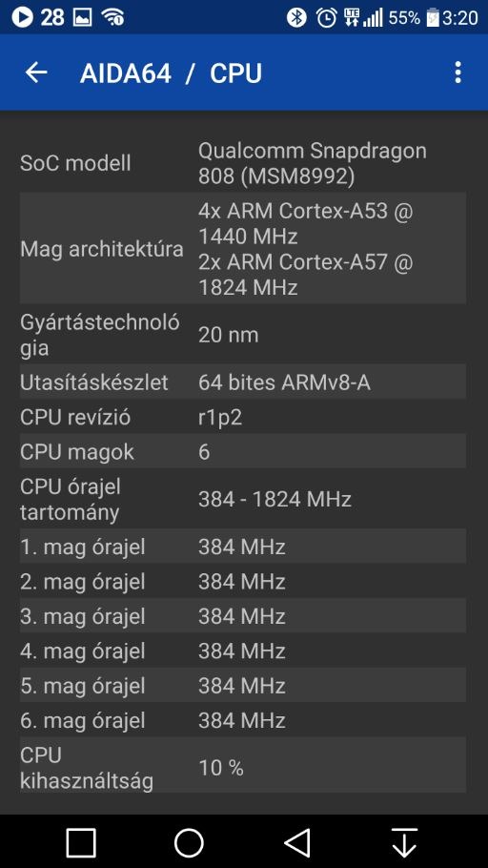Select the SoC modell row
This screenshot has width=488, height=868.
[243, 163]
